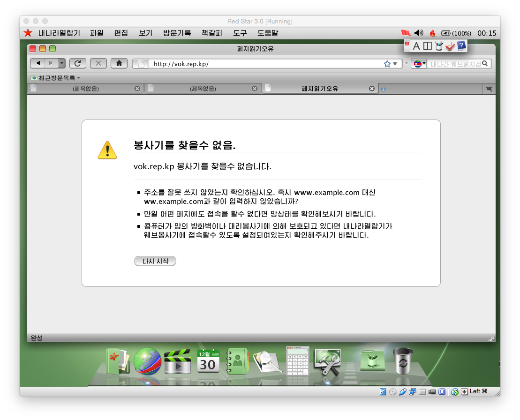
Task: Reload the current page
Action: coord(77,63)
